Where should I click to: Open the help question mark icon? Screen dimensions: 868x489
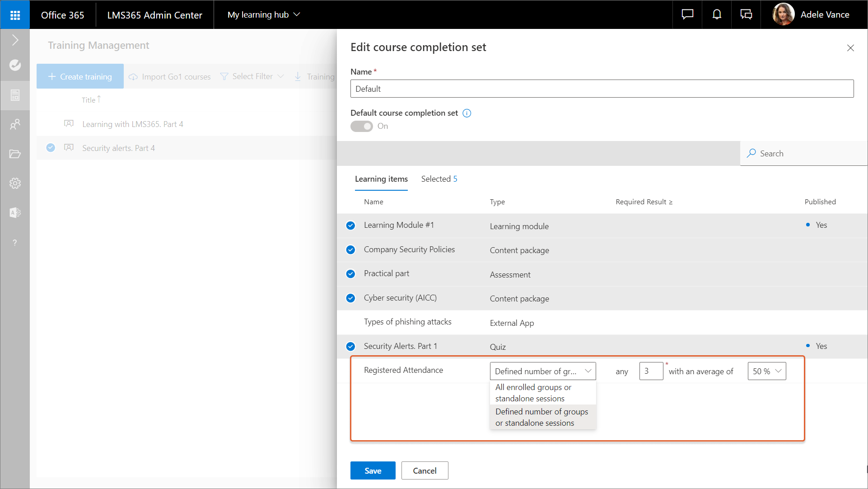click(15, 243)
